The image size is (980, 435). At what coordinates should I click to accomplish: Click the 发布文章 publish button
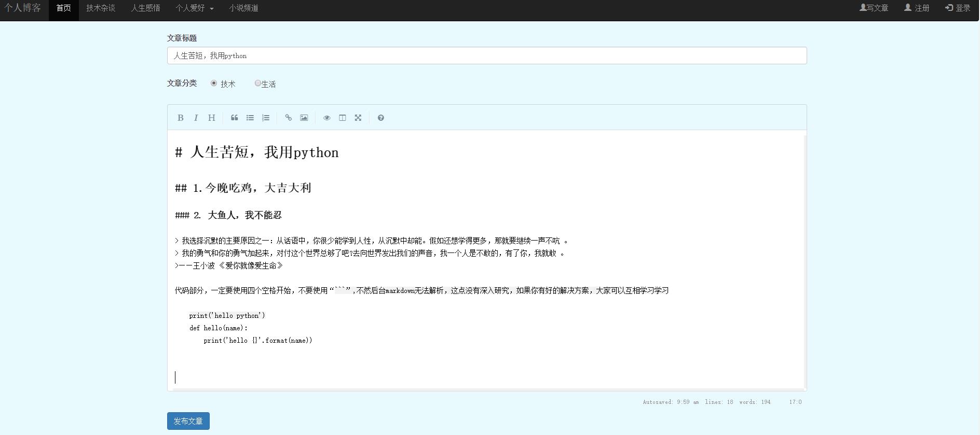(x=188, y=421)
